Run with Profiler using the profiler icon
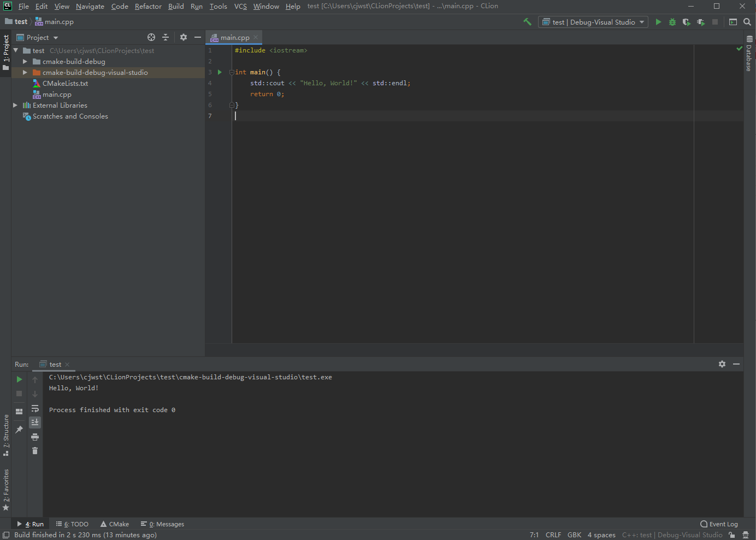 pyautogui.click(x=701, y=22)
